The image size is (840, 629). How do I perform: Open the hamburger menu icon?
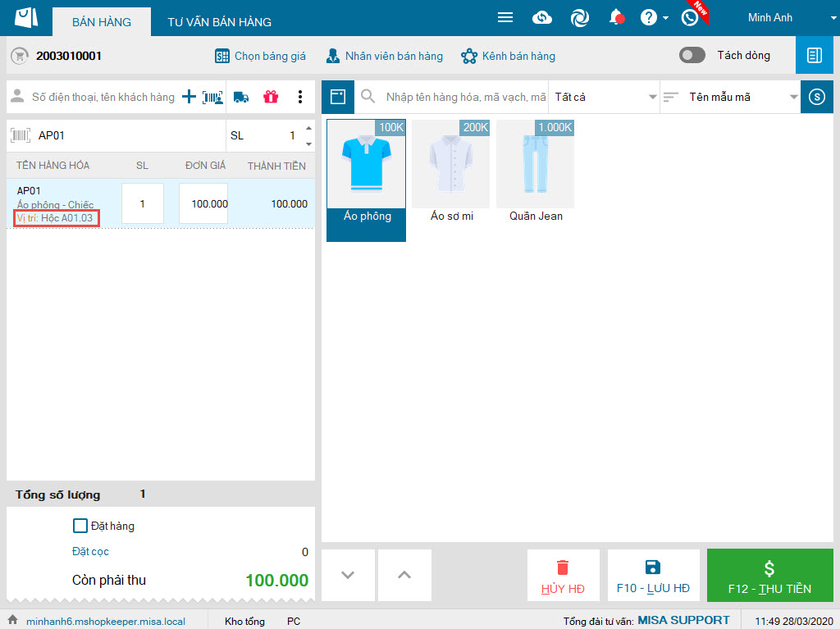pyautogui.click(x=504, y=18)
